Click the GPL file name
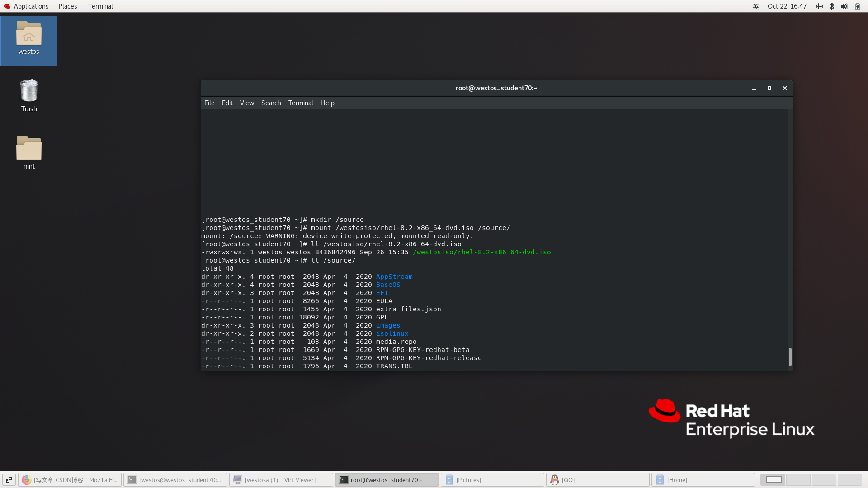Image resolution: width=868 pixels, height=488 pixels. 382,318
